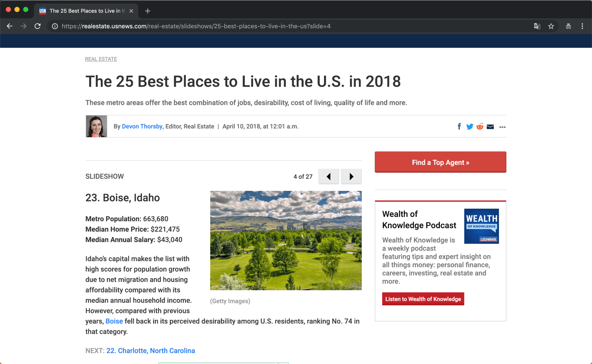Open the Devon Thorsby author link

142,126
